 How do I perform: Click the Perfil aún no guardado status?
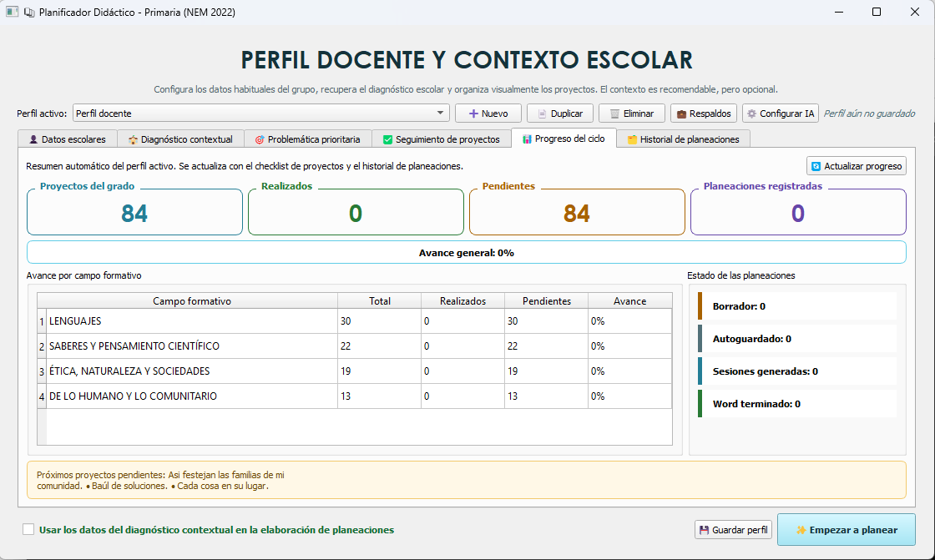(x=869, y=114)
